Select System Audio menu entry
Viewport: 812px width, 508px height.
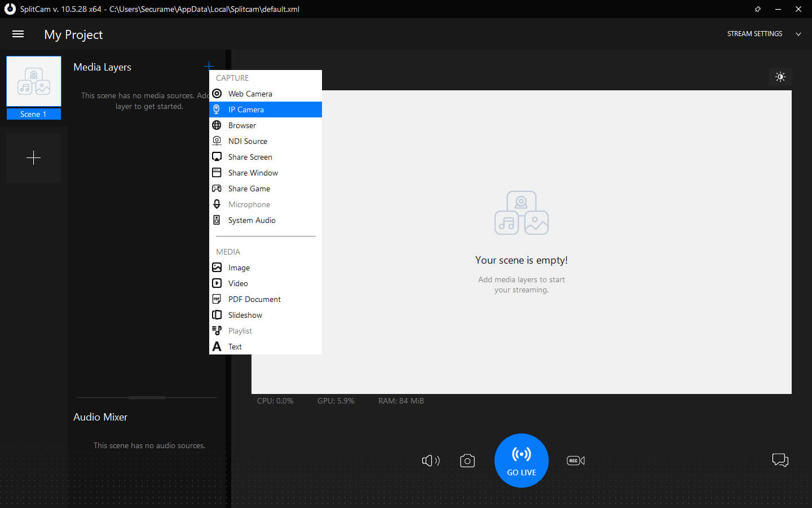[x=266, y=220]
